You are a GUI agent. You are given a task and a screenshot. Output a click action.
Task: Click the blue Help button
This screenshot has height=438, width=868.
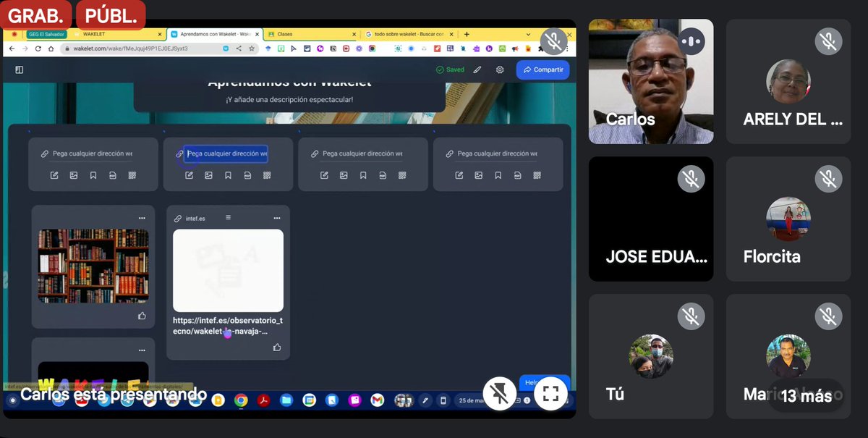click(x=544, y=382)
